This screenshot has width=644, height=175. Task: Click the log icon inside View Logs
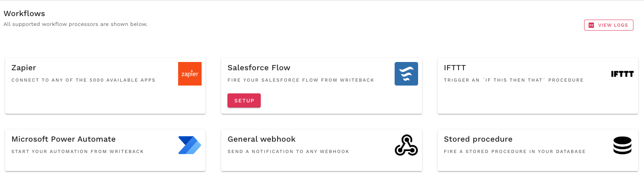coord(591,25)
